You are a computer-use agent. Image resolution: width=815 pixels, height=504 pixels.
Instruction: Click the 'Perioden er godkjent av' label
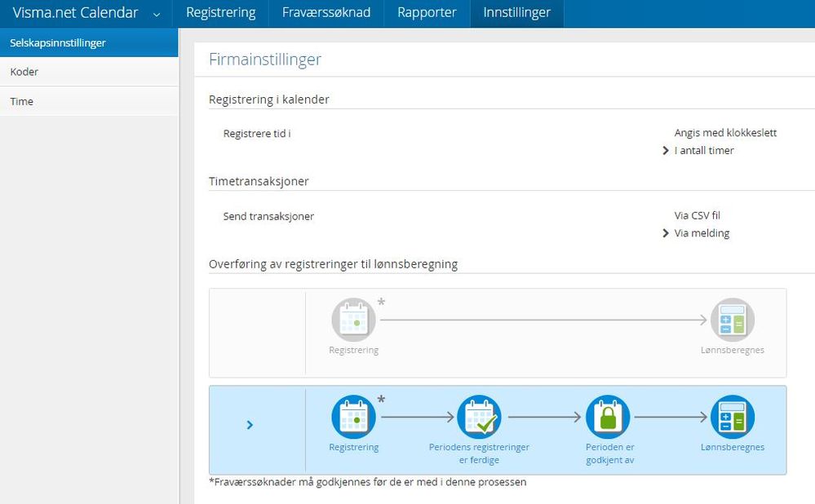point(609,453)
